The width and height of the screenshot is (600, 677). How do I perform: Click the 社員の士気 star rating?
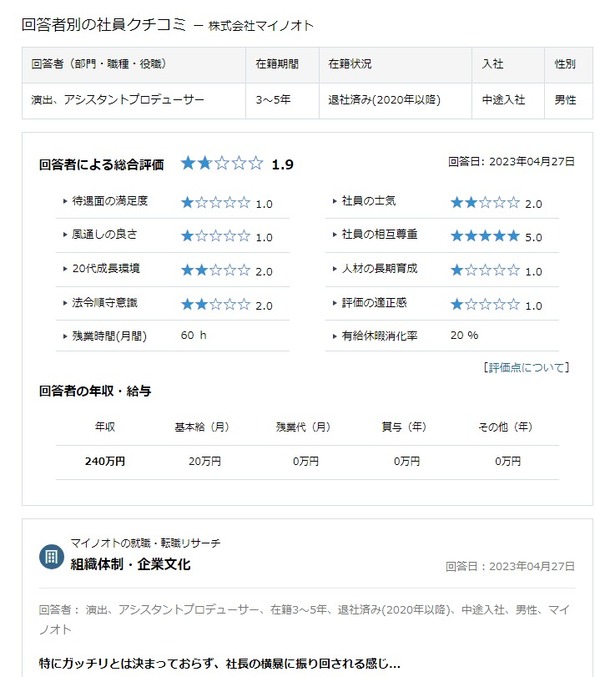[x=485, y=202]
